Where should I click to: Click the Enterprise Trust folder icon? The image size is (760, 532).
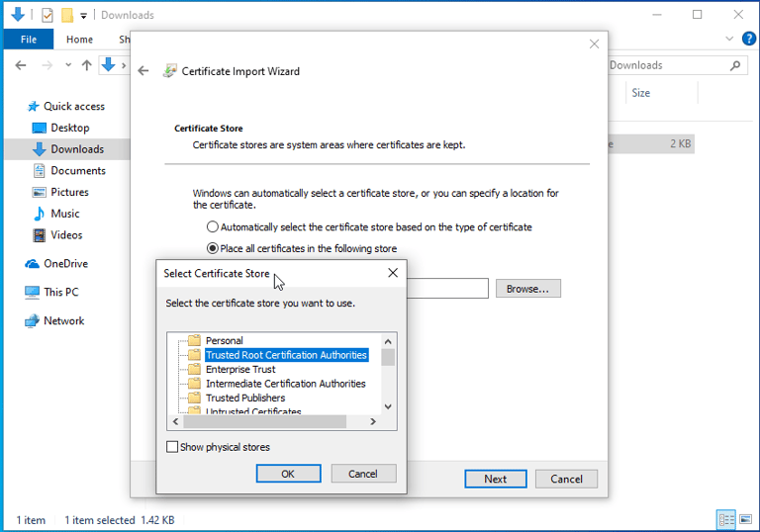(x=194, y=369)
